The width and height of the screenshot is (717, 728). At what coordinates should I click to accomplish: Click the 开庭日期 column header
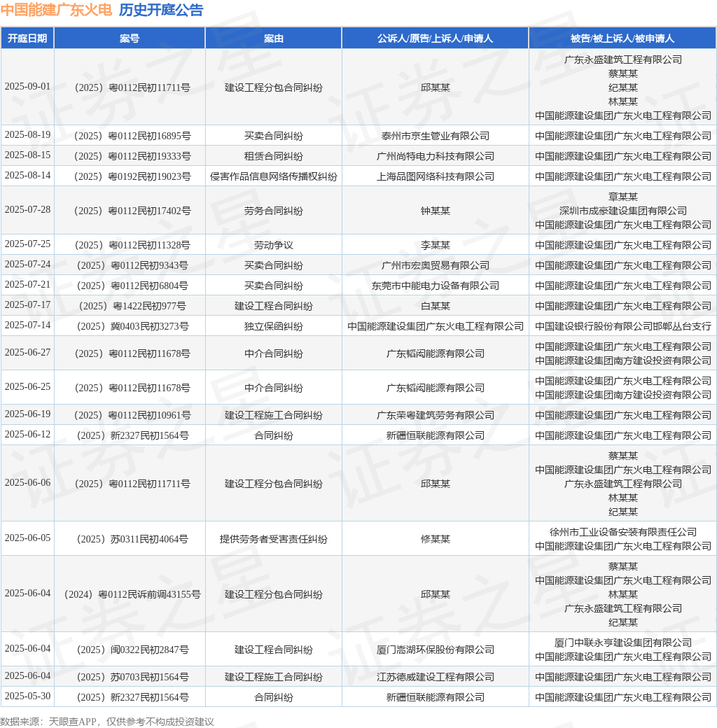(x=27, y=38)
